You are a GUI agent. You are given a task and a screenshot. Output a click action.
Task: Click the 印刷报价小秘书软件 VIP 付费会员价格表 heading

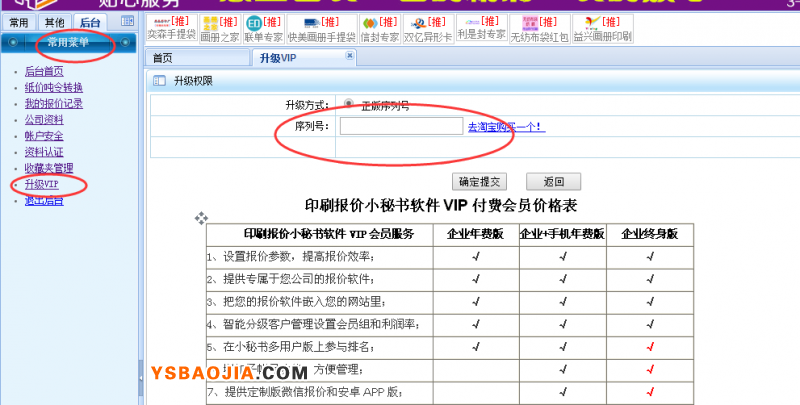[441, 205]
